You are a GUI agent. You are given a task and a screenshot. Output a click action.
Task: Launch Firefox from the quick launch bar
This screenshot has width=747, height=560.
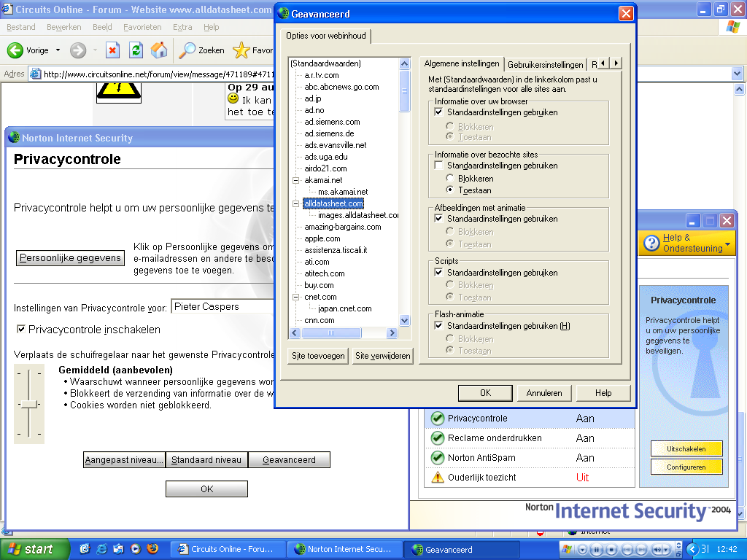pos(152,549)
